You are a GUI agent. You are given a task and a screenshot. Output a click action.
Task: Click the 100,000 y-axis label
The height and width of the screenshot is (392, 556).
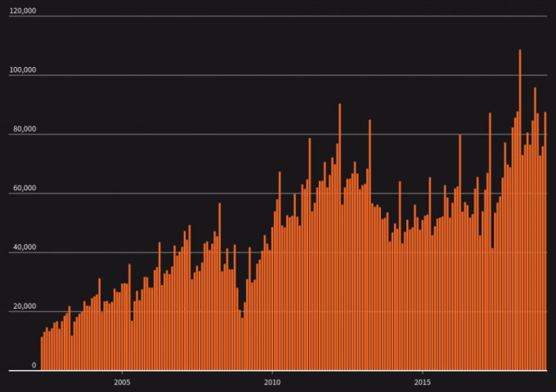click(x=23, y=70)
